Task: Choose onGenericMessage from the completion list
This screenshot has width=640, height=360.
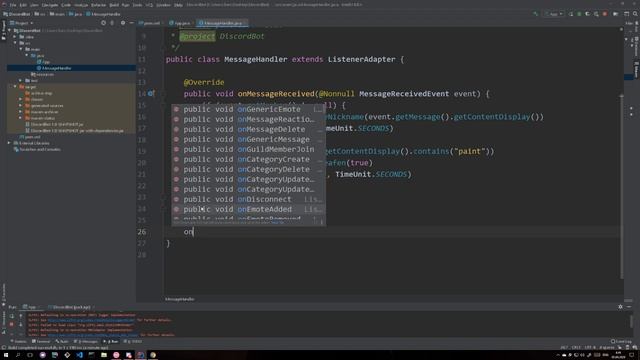Action: [x=248, y=139]
